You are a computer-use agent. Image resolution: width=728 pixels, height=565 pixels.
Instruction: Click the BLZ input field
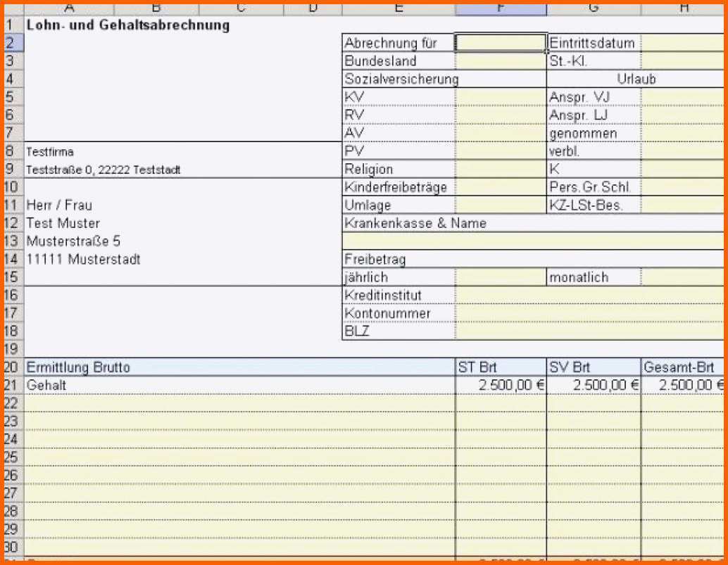[x=589, y=331]
